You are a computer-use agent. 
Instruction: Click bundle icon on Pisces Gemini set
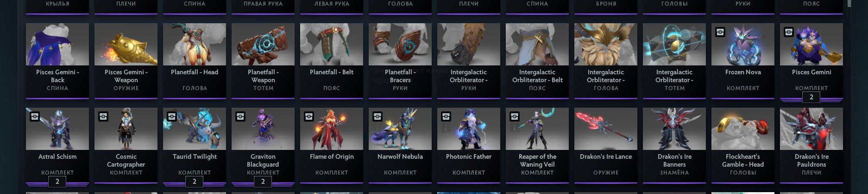coord(788,32)
